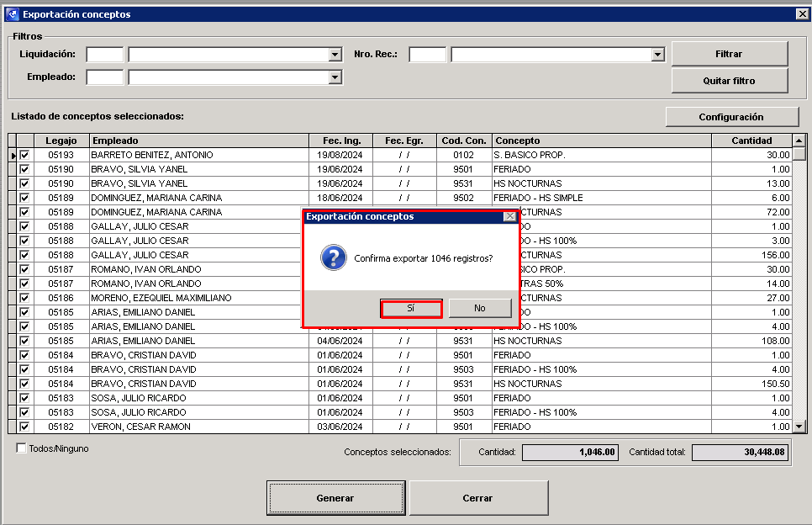Select SOSA, JULIO RICARDO FERIADO - HS 100% row
Screen dimensions: 812x525
pos(400,412)
